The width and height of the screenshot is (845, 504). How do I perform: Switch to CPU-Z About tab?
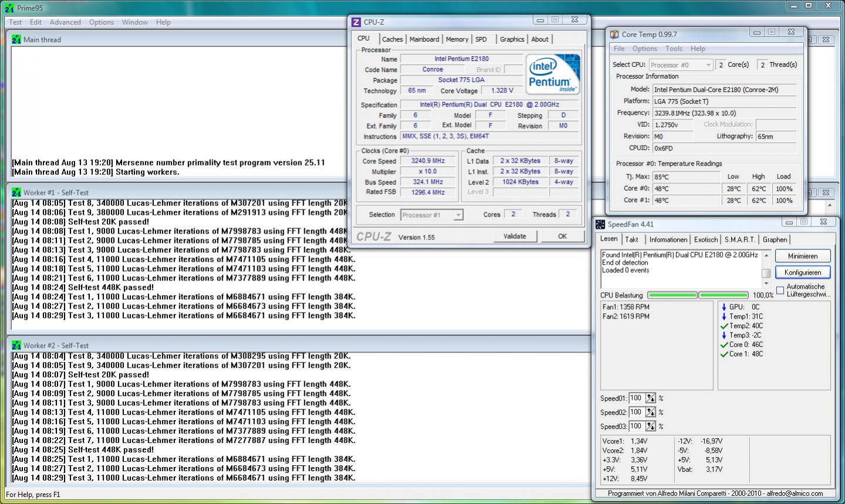540,39
